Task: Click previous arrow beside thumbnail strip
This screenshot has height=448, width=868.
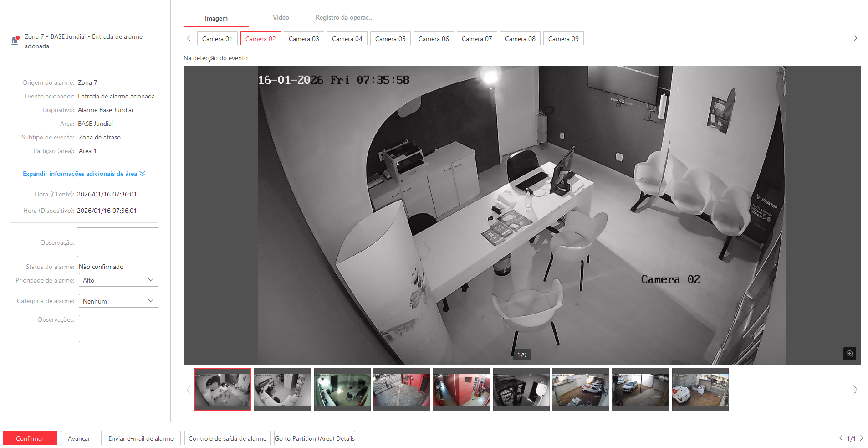Action: (x=189, y=390)
